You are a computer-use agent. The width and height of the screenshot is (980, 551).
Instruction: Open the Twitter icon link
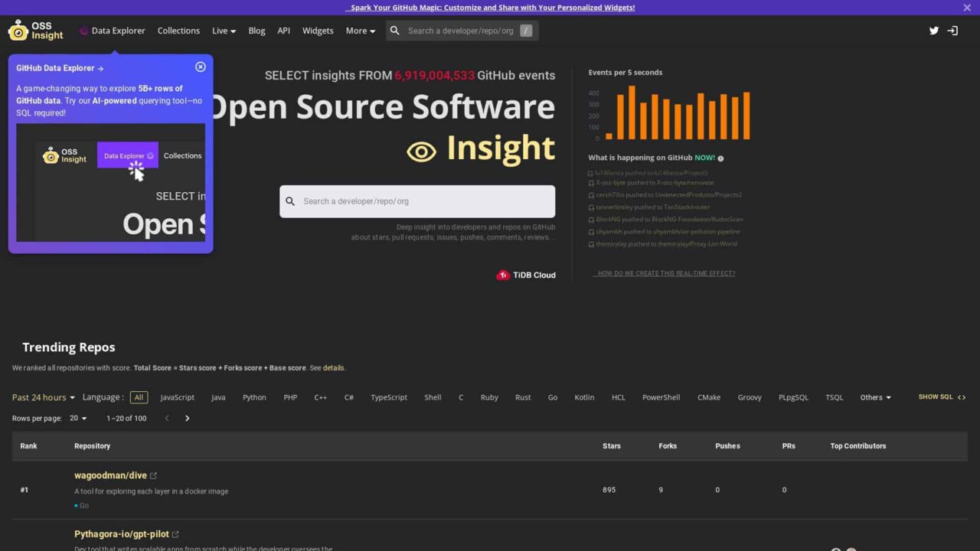[934, 31]
